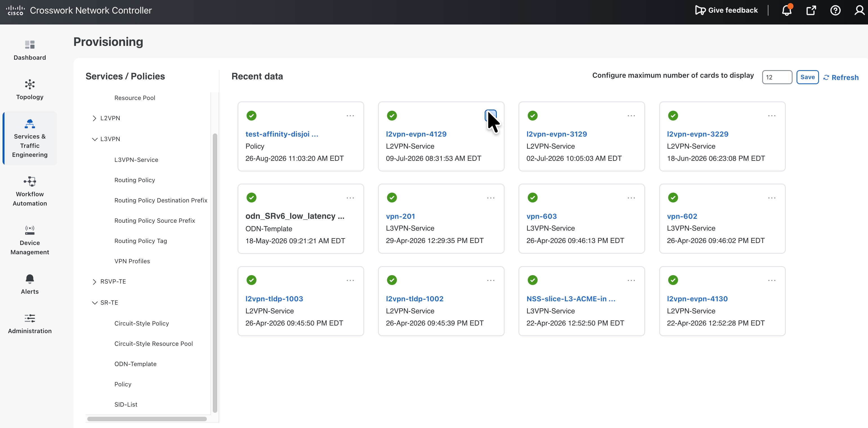Select SID-List in the tree
The image size is (868, 428).
126,404
